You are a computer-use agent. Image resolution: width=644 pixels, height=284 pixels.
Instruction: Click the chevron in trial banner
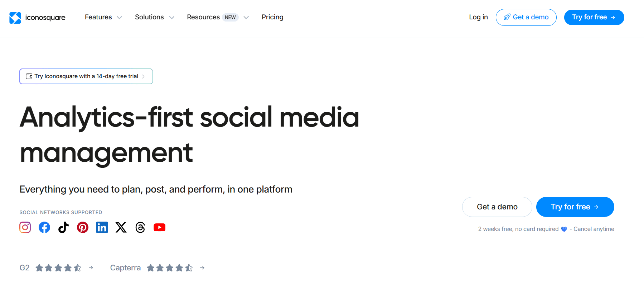143,76
